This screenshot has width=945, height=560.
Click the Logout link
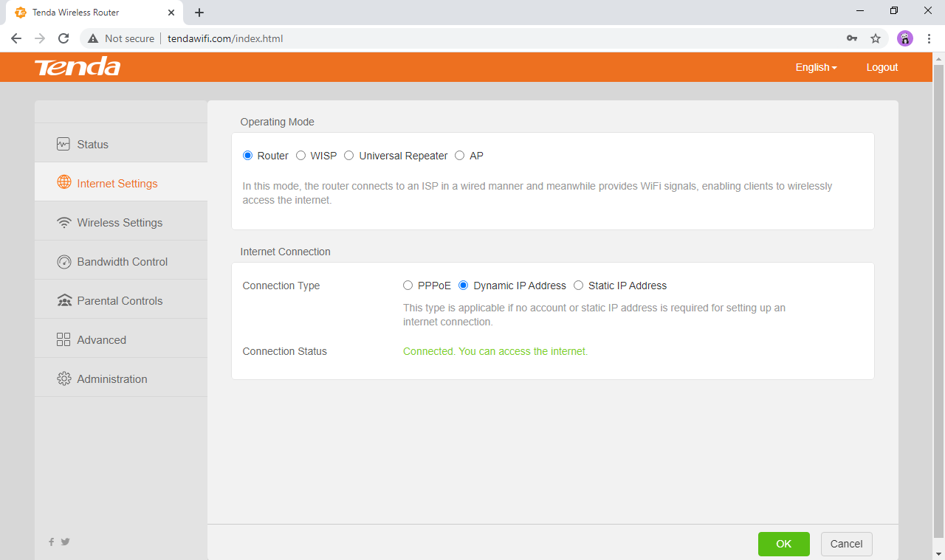tap(882, 67)
